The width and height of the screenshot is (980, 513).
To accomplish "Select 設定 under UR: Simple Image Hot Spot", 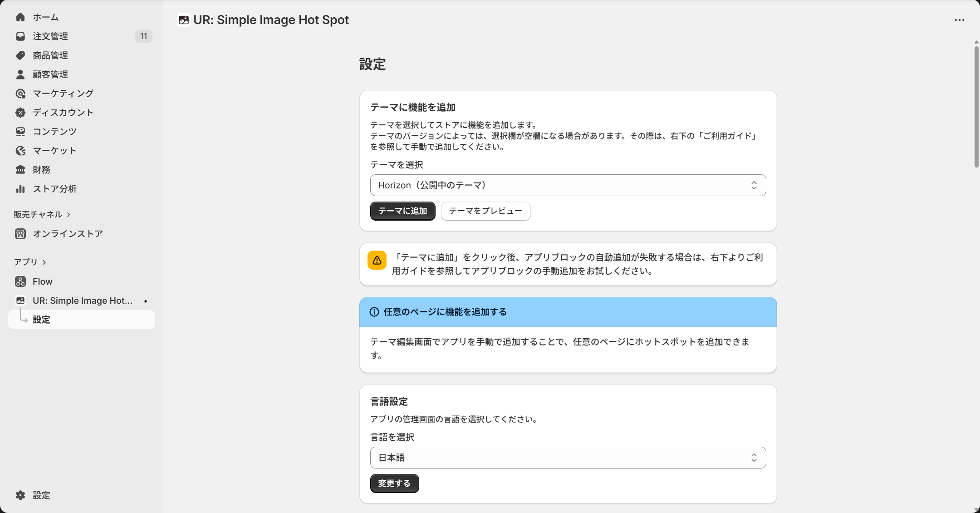I will pos(41,320).
